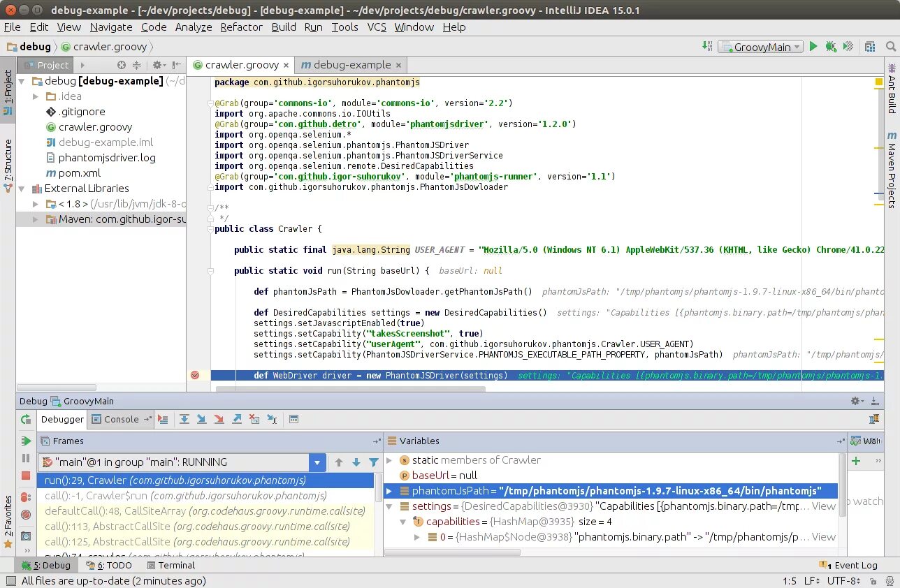Select previous frame with up arrow
900x588 pixels.
[339, 462]
